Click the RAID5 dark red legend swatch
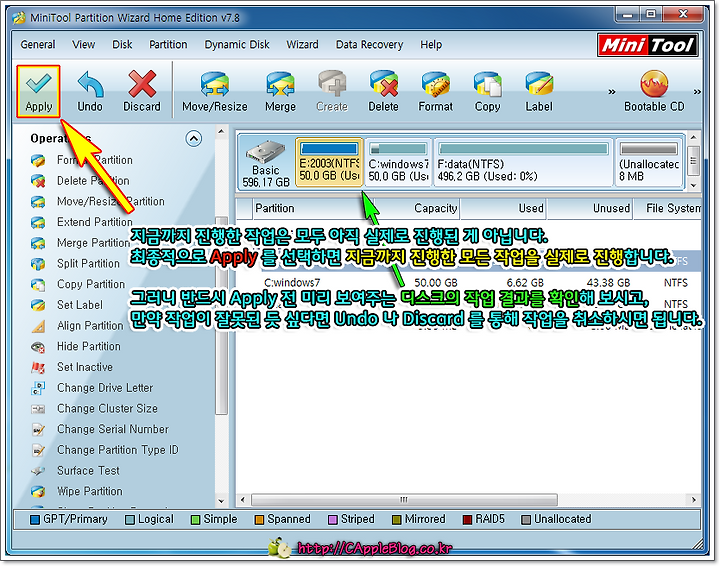This screenshot has height=566, width=720. click(x=467, y=520)
